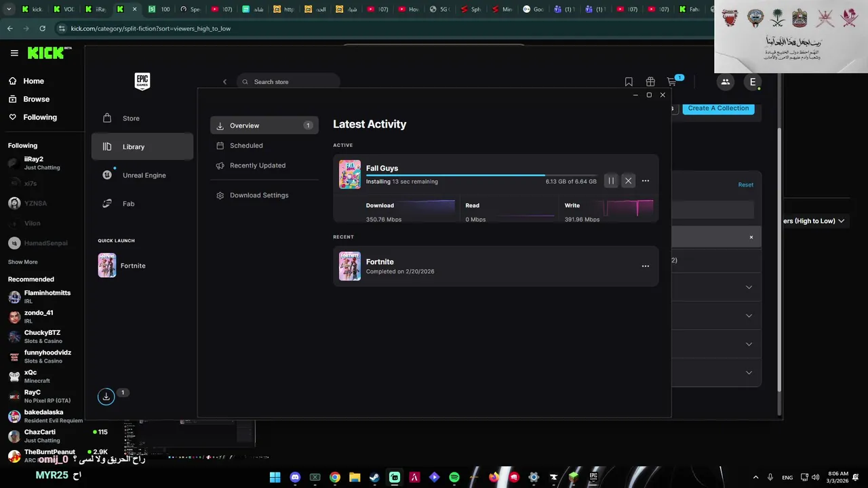Open Windows Start menu

pos(275,477)
